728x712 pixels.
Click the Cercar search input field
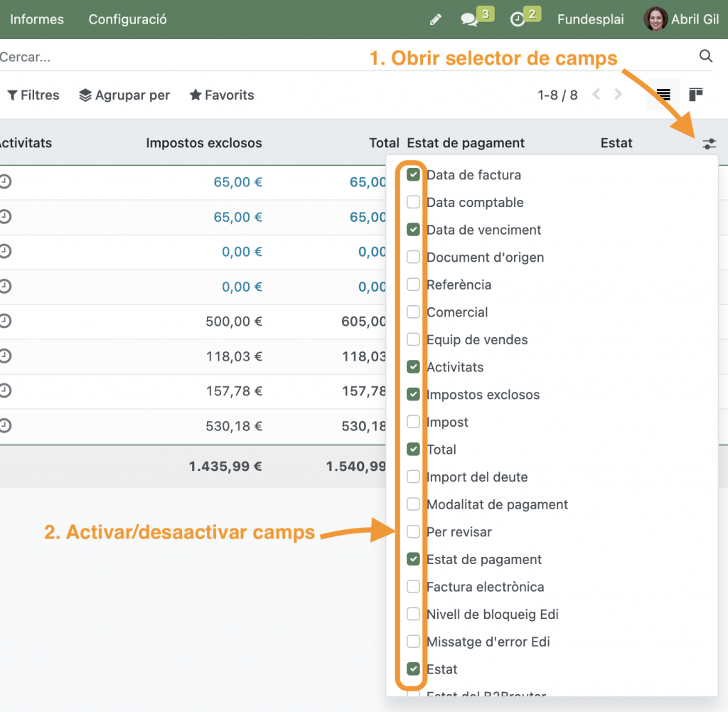[x=341, y=57]
